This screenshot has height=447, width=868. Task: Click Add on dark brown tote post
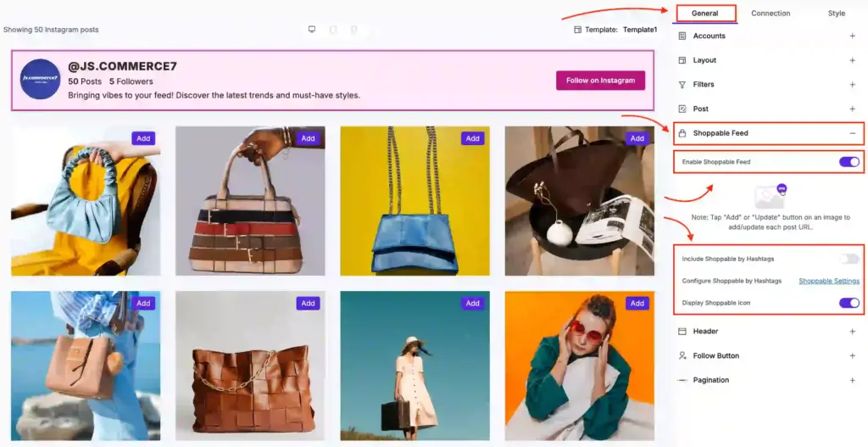pos(637,138)
